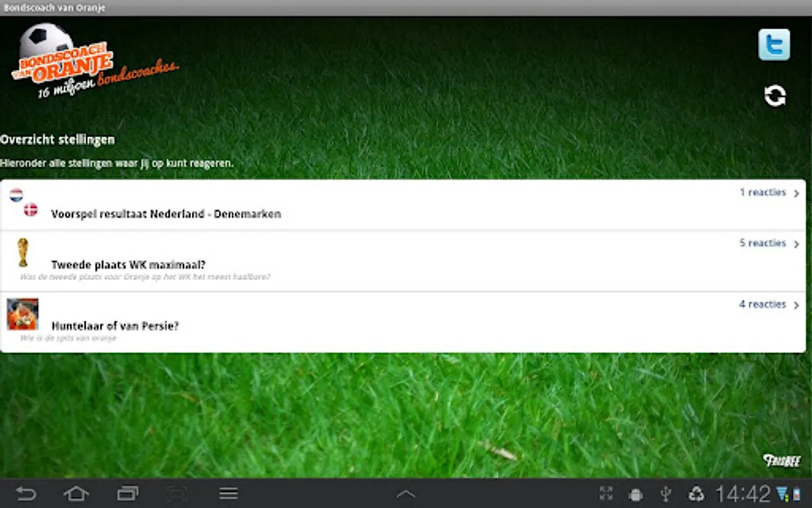Tap the subtitle under Tweede plaats WK
Screen dimensions: 812x508
[x=145, y=277]
